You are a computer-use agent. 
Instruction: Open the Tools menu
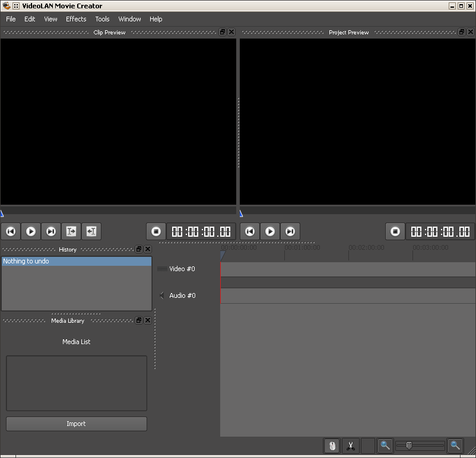click(x=102, y=19)
